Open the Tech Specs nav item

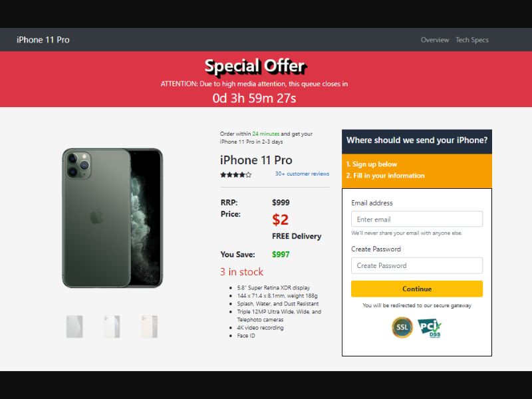click(472, 40)
